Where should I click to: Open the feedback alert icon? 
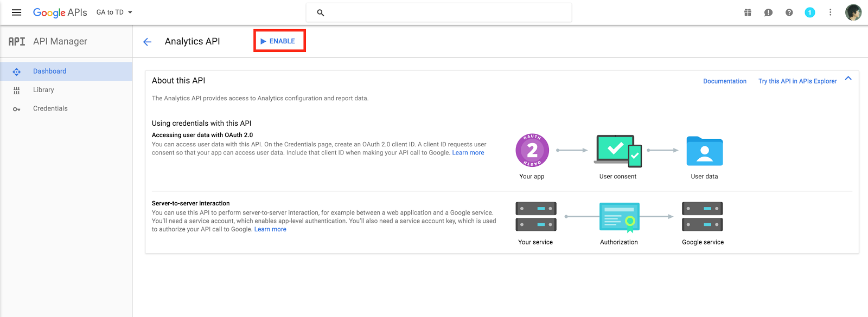[x=768, y=12]
